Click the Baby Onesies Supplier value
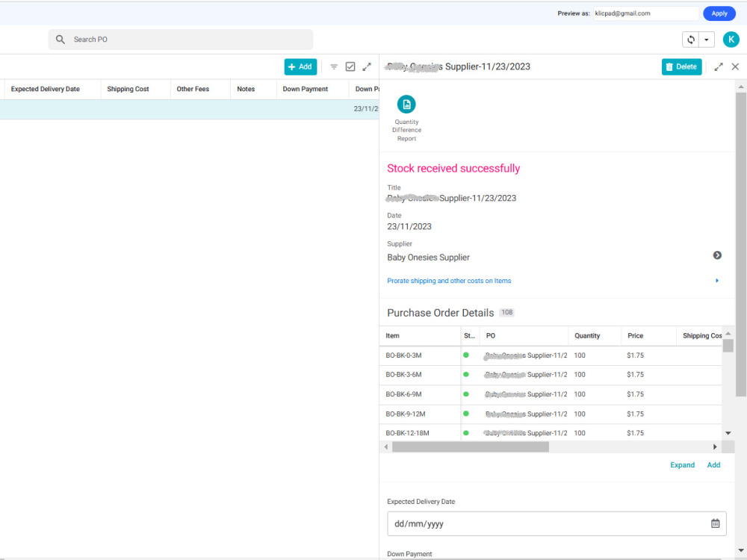Viewport: 747px width, 560px height. pyautogui.click(x=428, y=258)
